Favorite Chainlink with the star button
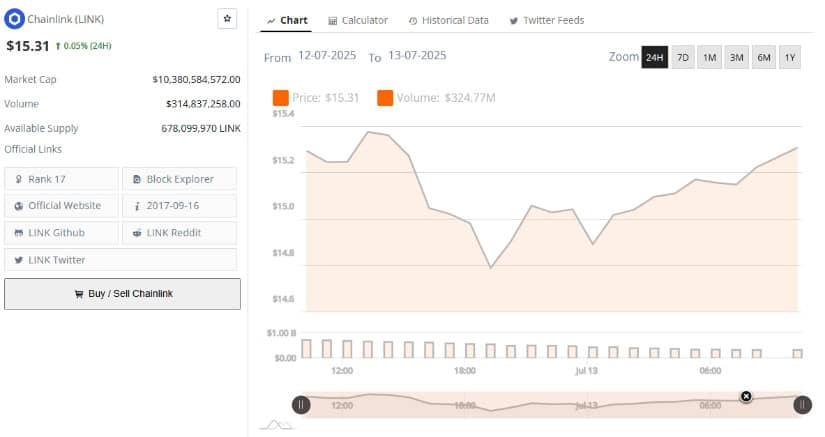 (x=227, y=19)
